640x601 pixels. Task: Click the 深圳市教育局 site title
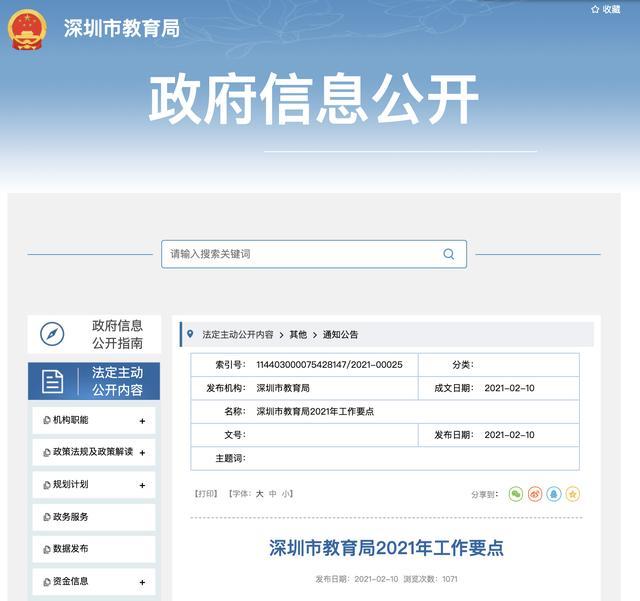(122, 29)
